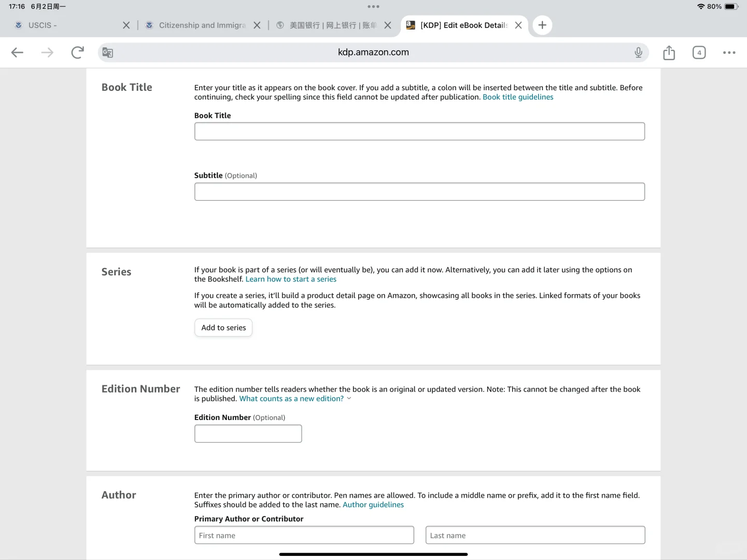Screen dimensions: 747x560
Task: Tap the microphone voice search icon
Action: [x=638, y=52]
